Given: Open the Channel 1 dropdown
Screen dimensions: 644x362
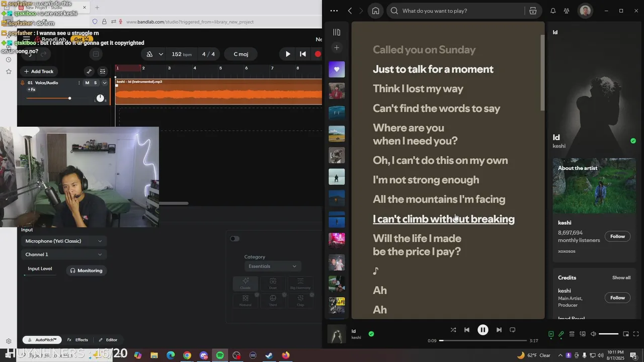Looking at the screenshot, I should [64, 255].
